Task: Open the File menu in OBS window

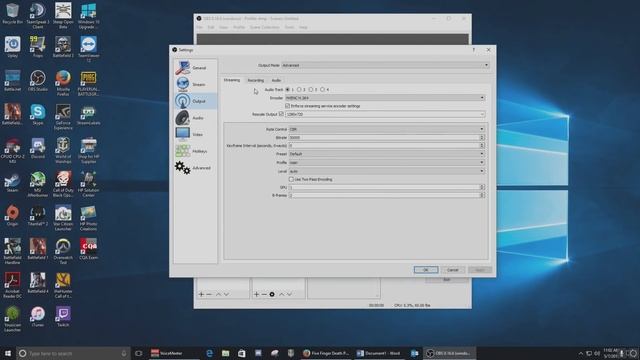Action: point(199,27)
